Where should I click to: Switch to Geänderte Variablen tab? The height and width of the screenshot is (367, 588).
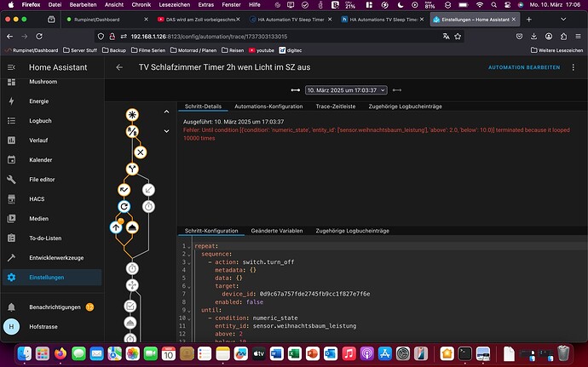pyautogui.click(x=277, y=231)
